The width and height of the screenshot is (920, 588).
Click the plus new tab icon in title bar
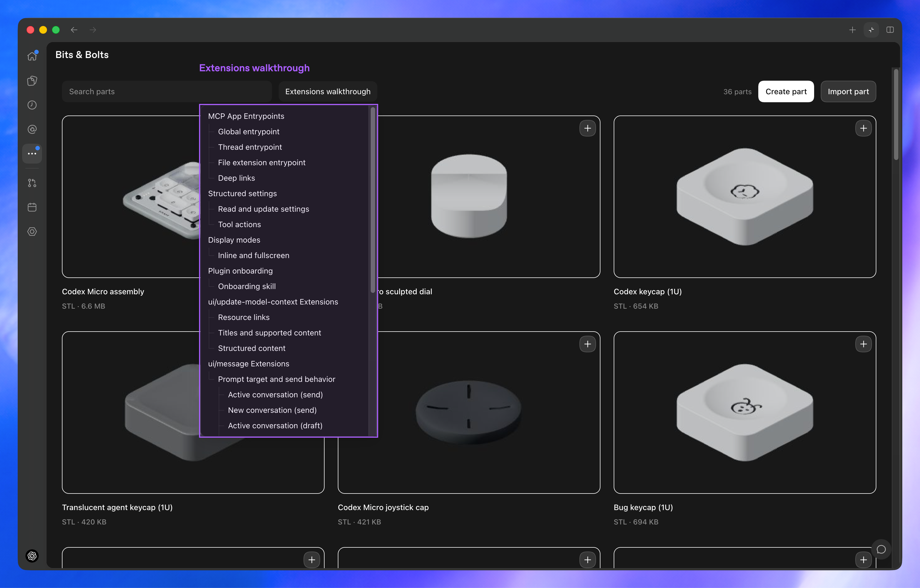tap(852, 30)
